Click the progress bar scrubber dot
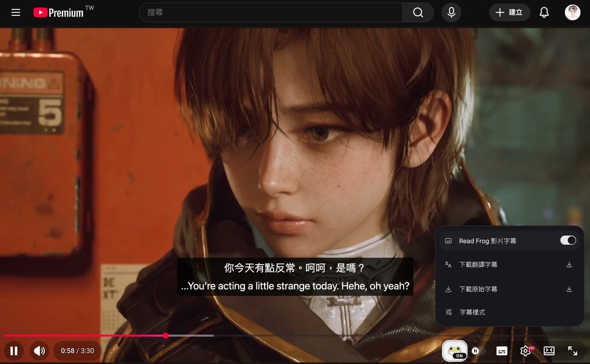Screen dimensions: 590x364 166,336
